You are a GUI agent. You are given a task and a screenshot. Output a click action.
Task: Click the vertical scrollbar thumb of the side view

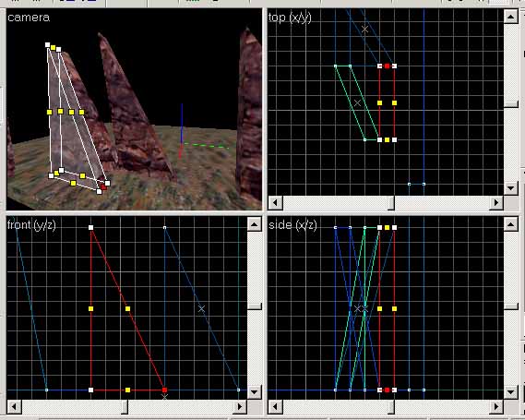(x=511, y=306)
